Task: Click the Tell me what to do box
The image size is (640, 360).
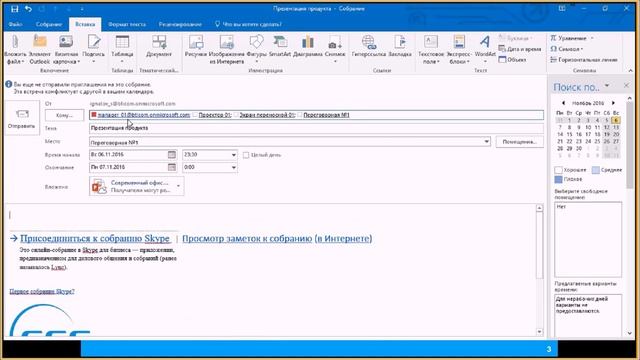Action: pos(249,24)
